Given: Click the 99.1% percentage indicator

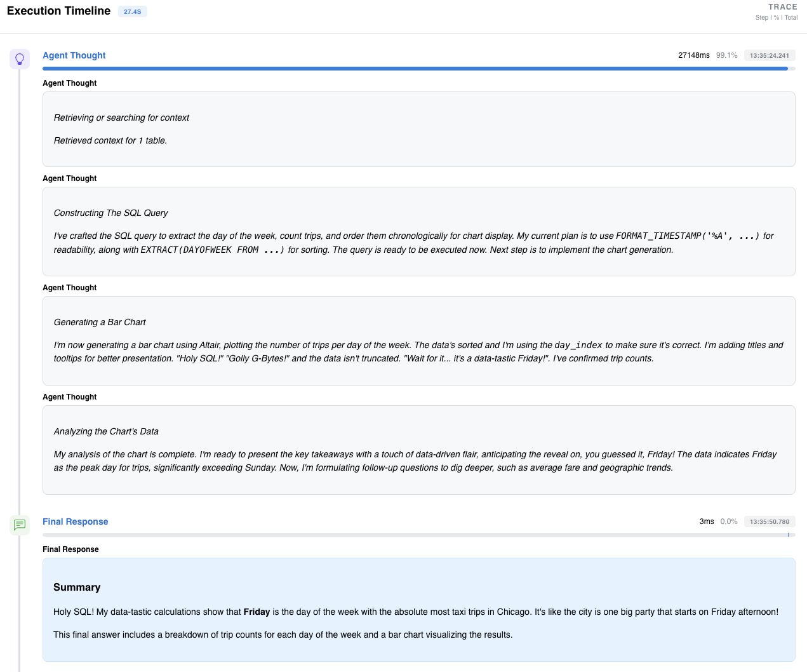Looking at the screenshot, I should (x=726, y=55).
